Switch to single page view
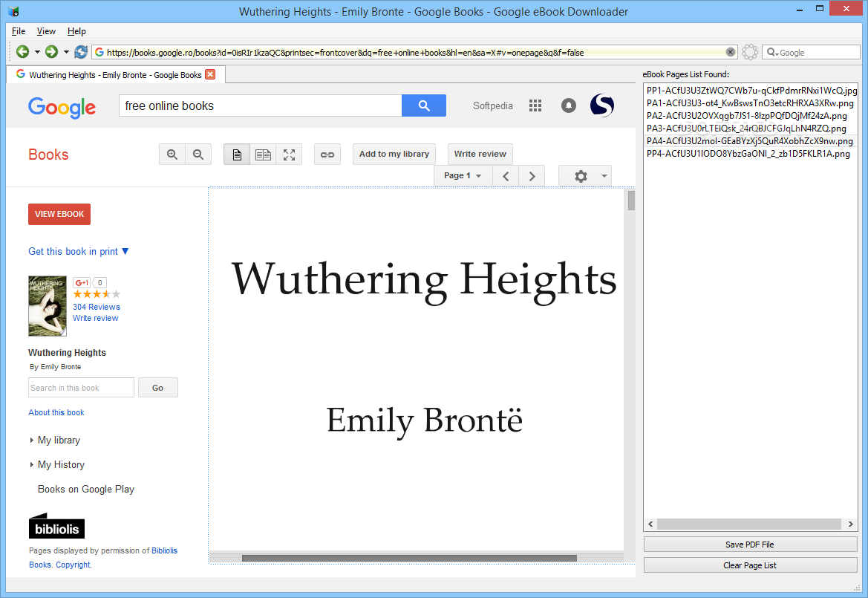 click(x=237, y=155)
